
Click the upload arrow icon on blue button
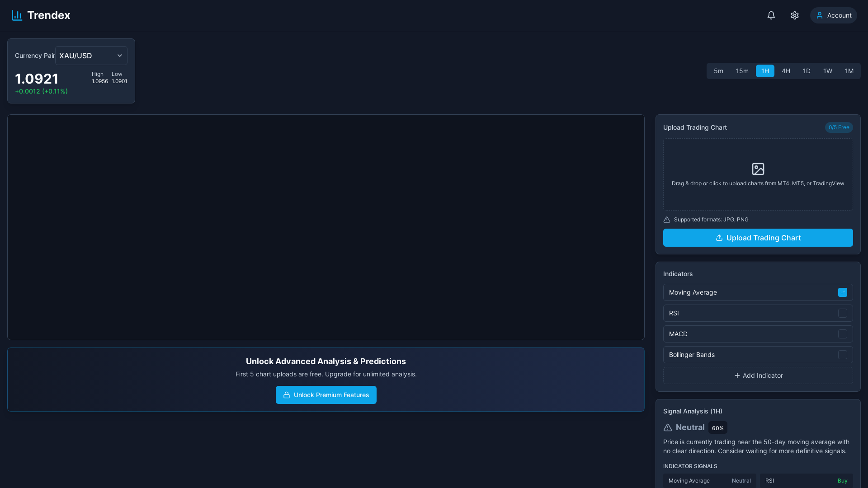(x=719, y=238)
